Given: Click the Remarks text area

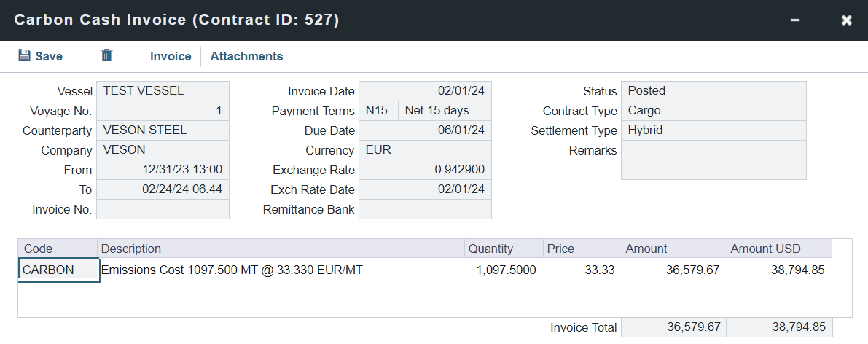Looking at the screenshot, I should (x=713, y=160).
